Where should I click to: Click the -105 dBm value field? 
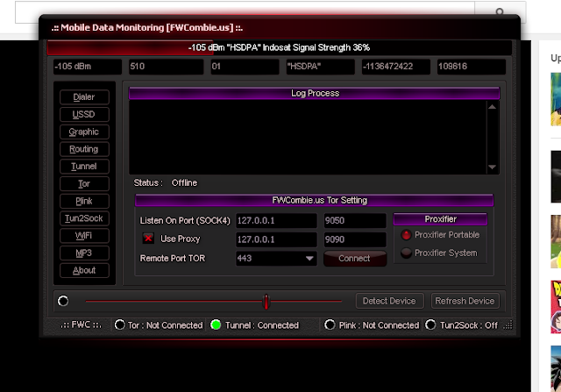tap(88, 67)
